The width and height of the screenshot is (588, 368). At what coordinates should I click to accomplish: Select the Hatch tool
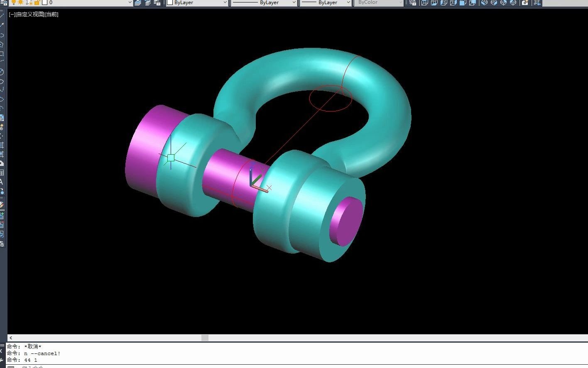pyautogui.click(x=2, y=145)
